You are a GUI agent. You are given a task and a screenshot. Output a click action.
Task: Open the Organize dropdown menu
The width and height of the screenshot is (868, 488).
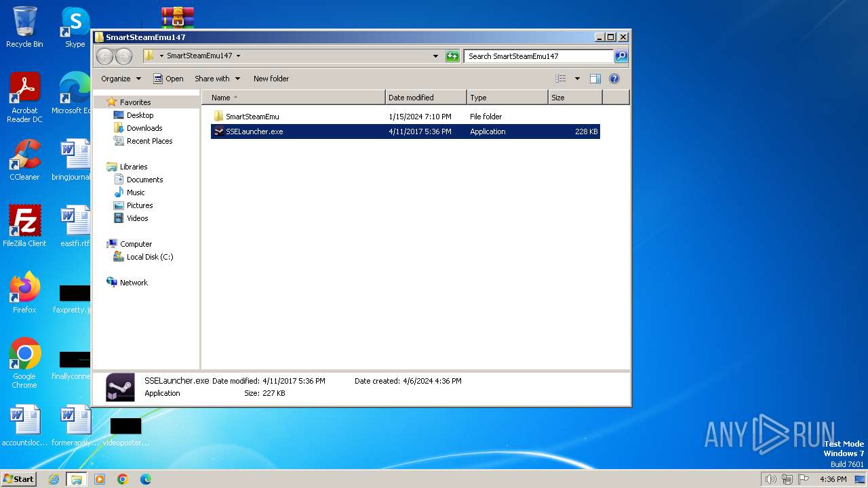pos(121,79)
